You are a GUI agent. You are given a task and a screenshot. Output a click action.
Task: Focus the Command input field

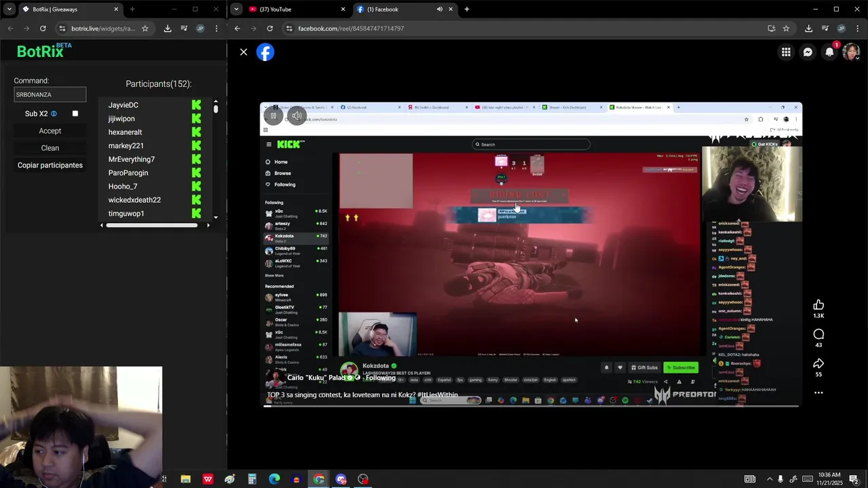pyautogui.click(x=50, y=95)
